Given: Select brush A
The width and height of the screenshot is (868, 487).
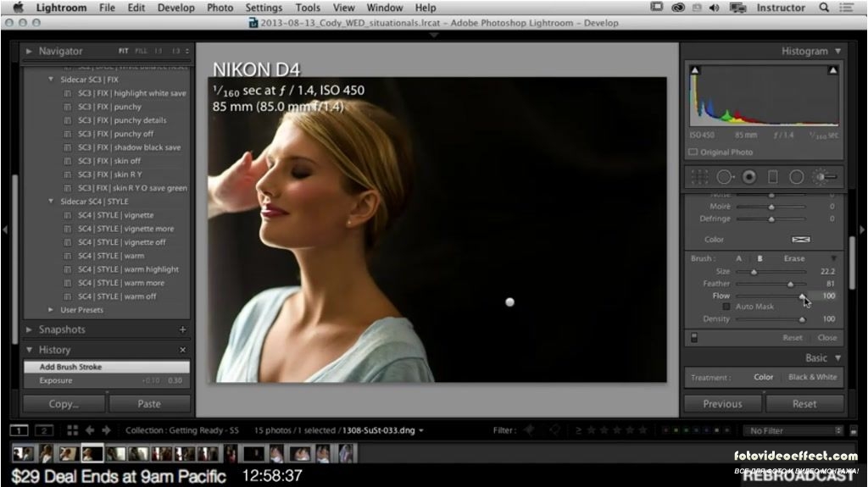Looking at the screenshot, I should pos(738,258).
